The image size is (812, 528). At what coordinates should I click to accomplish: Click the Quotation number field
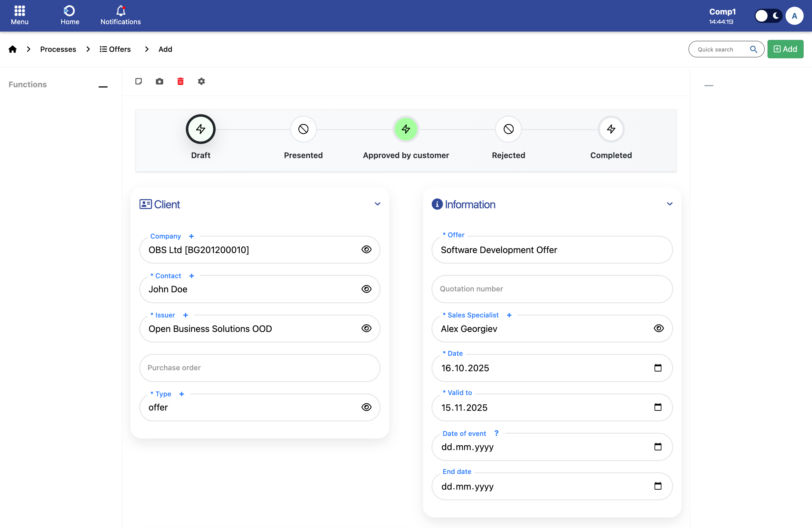tap(552, 289)
